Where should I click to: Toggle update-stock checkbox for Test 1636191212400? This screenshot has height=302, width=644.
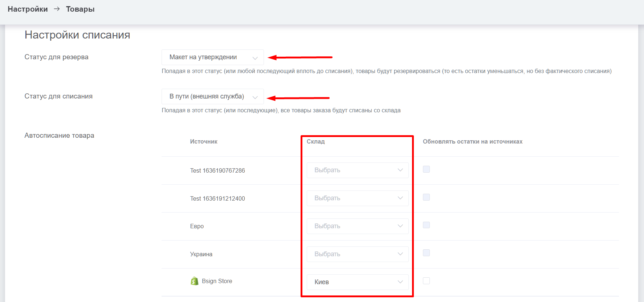(x=427, y=197)
